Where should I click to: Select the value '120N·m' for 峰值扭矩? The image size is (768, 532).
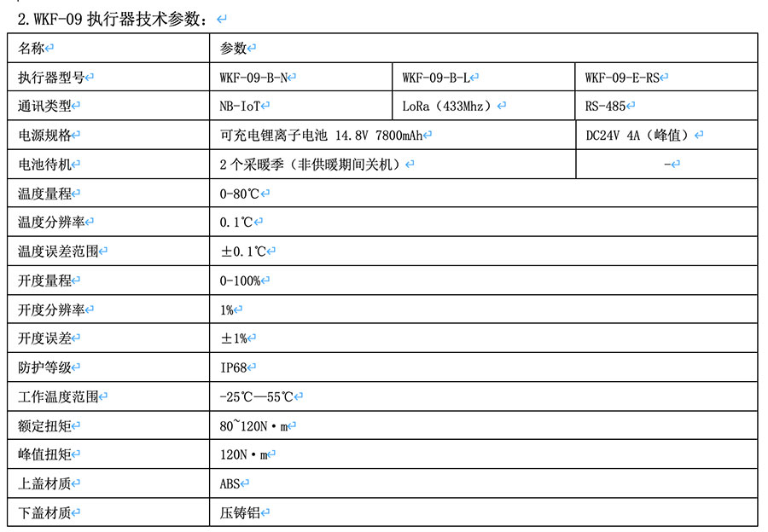click(243, 455)
